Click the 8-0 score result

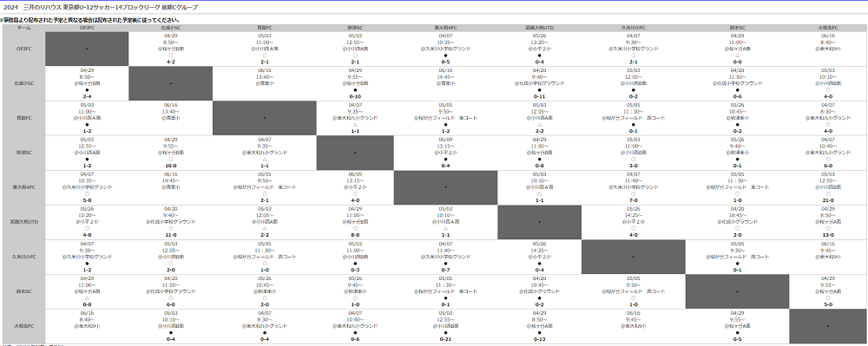click(x=355, y=235)
